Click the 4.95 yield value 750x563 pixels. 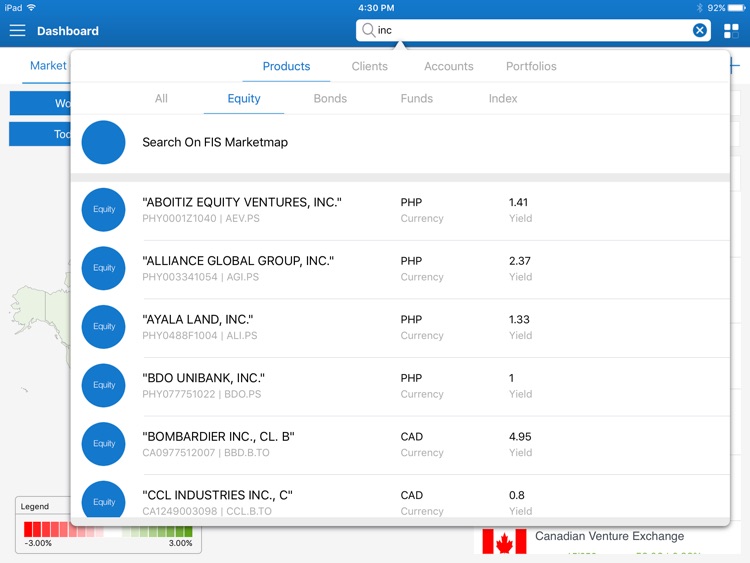point(520,437)
